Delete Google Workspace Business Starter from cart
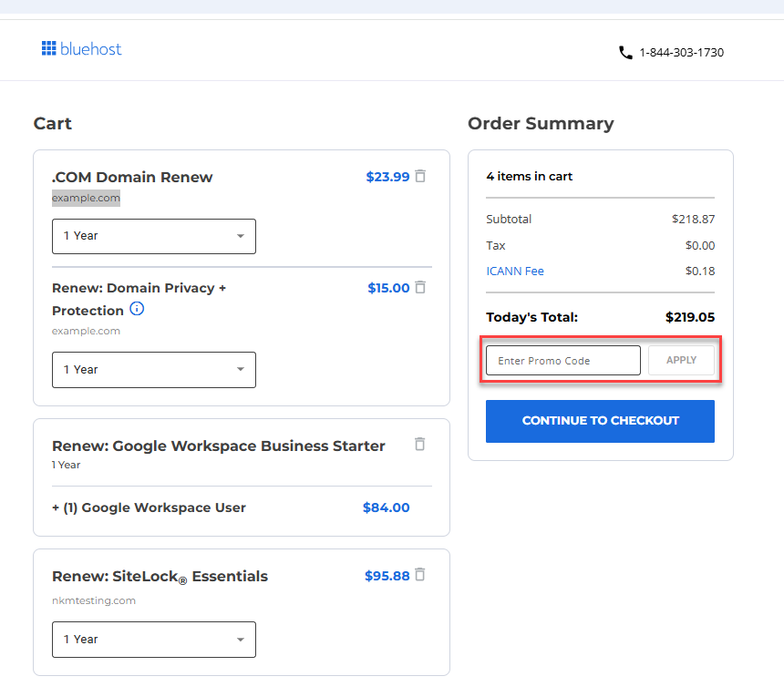784x697 pixels. click(x=420, y=444)
